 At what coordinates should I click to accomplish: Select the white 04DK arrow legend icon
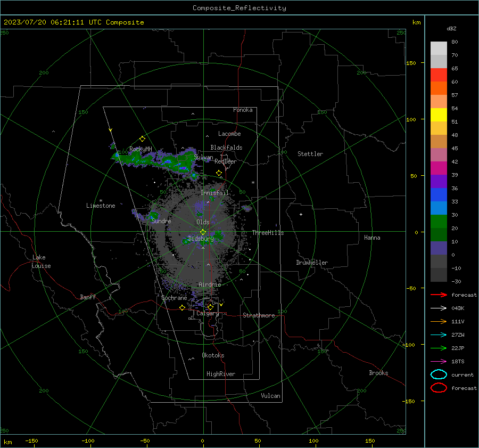(439, 308)
